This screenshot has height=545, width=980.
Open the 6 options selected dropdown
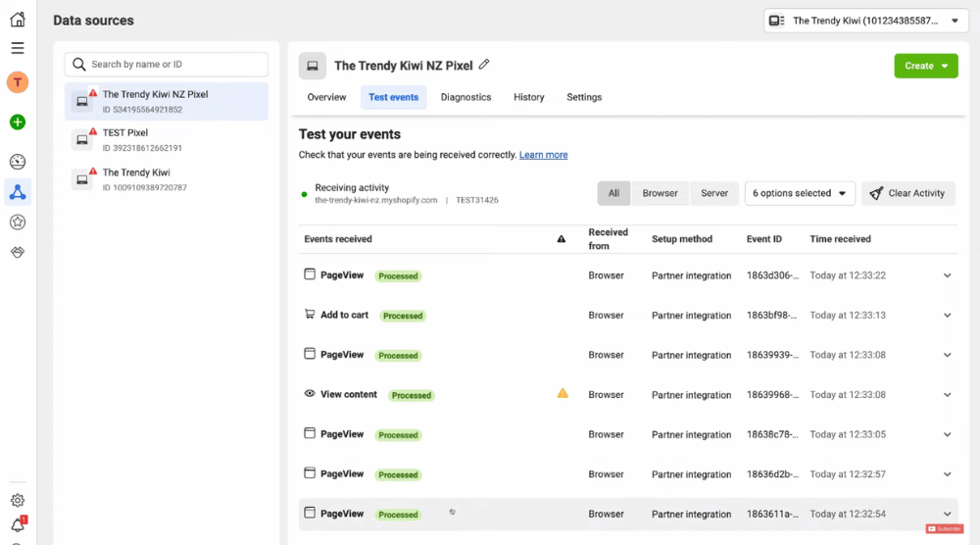(x=800, y=193)
